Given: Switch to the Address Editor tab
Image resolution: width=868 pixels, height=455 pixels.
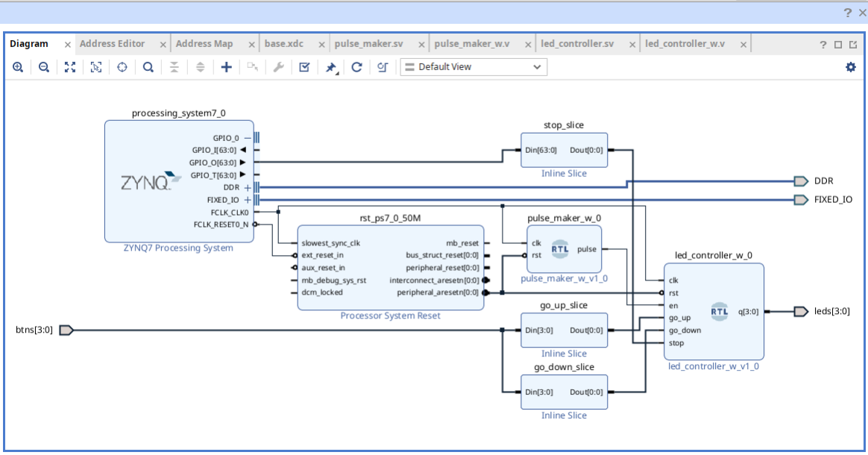Looking at the screenshot, I should click(113, 44).
